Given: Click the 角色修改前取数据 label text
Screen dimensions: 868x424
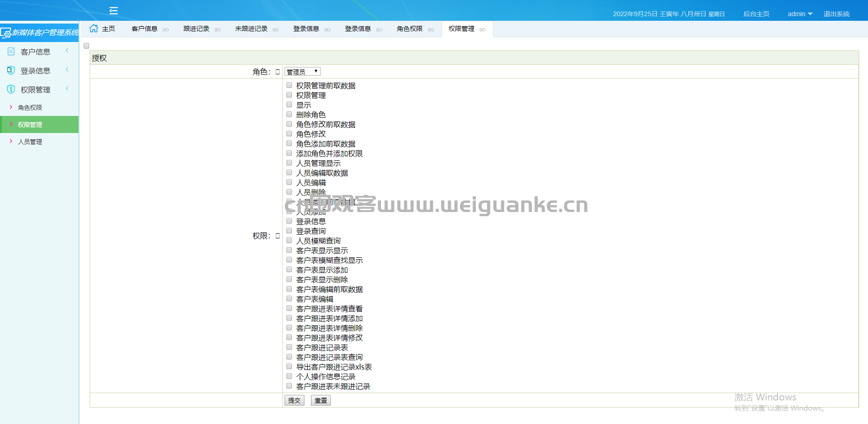Looking at the screenshot, I should click(x=326, y=125).
